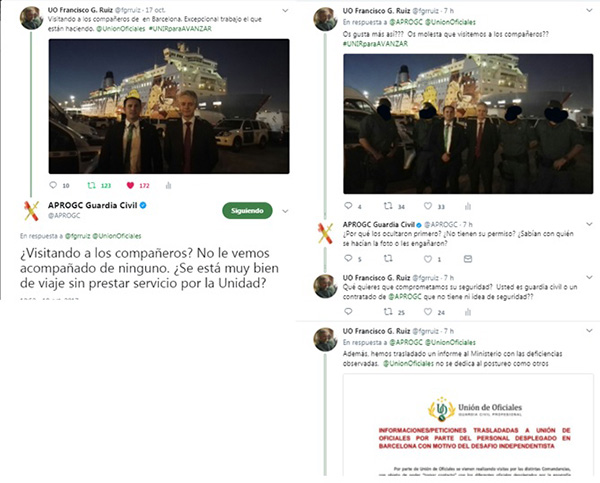Retweet the tweet with 123 retweets
The image size is (600, 483).
pyautogui.click(x=91, y=186)
